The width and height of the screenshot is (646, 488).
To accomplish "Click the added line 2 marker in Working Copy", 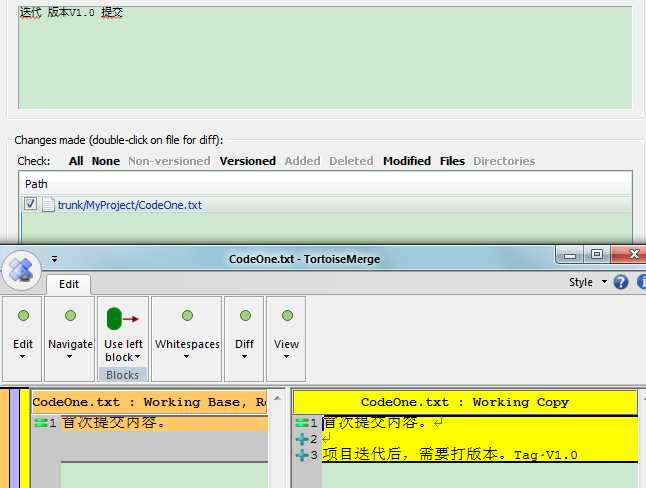I will pyautogui.click(x=302, y=439).
